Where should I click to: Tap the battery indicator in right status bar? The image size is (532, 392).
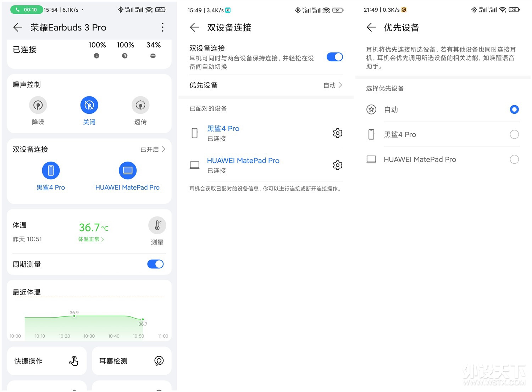(514, 10)
